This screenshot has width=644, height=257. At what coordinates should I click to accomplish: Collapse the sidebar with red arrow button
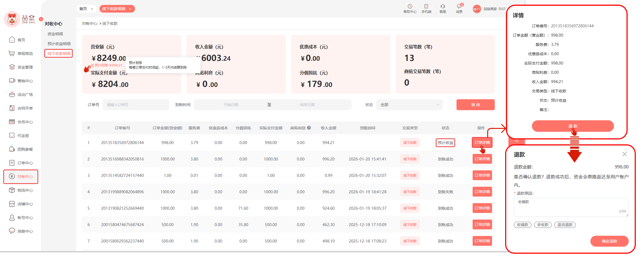click(x=41, y=19)
